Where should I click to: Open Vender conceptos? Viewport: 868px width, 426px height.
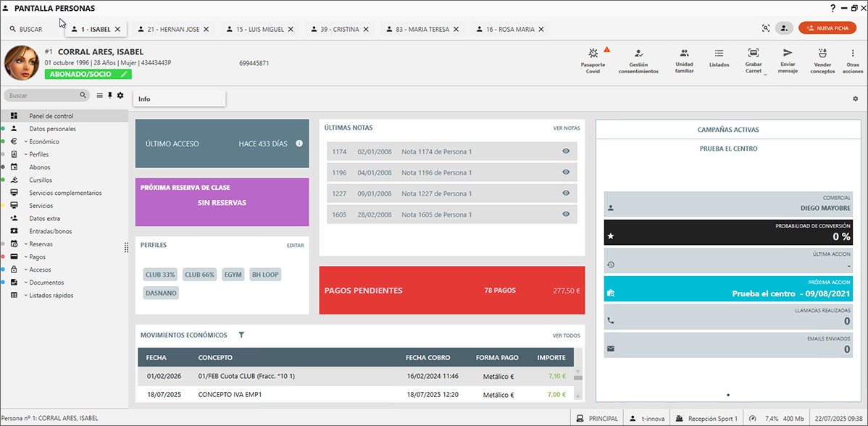pyautogui.click(x=822, y=54)
